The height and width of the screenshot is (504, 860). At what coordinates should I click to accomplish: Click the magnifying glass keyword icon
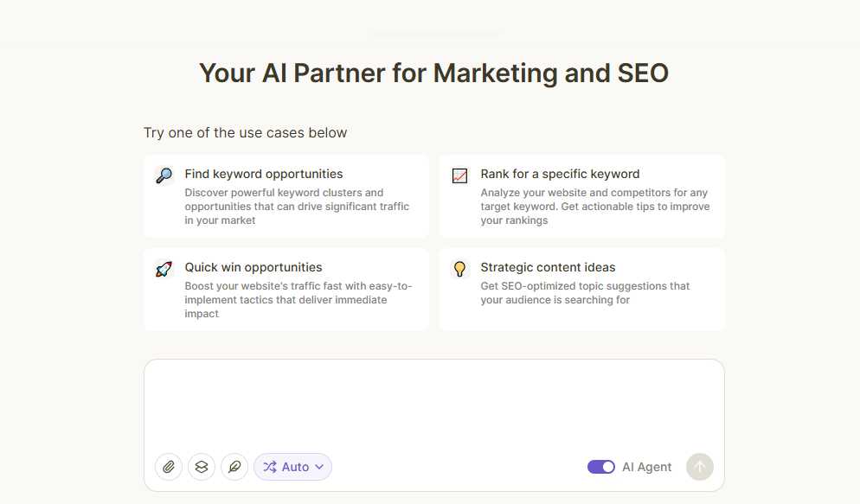pyautogui.click(x=164, y=175)
